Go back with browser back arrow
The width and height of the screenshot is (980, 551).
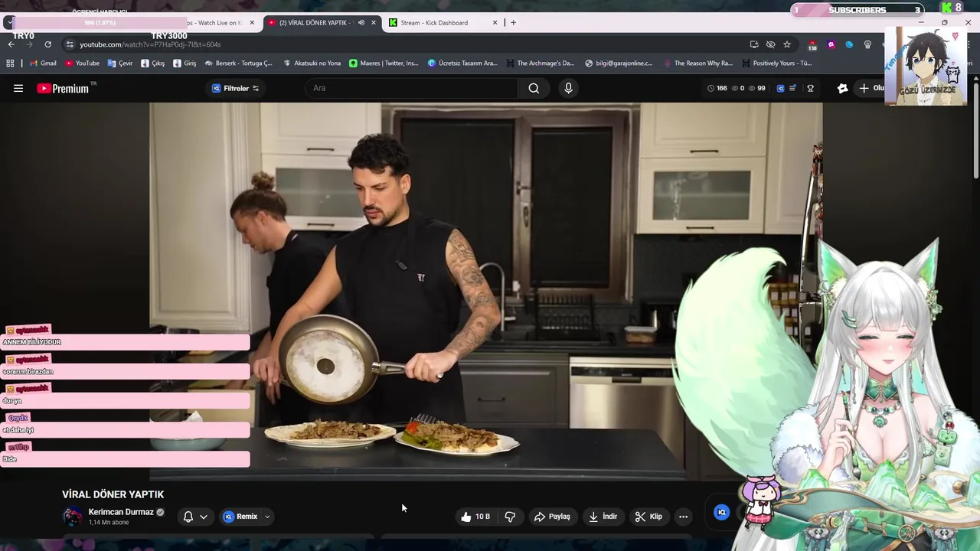(x=11, y=44)
